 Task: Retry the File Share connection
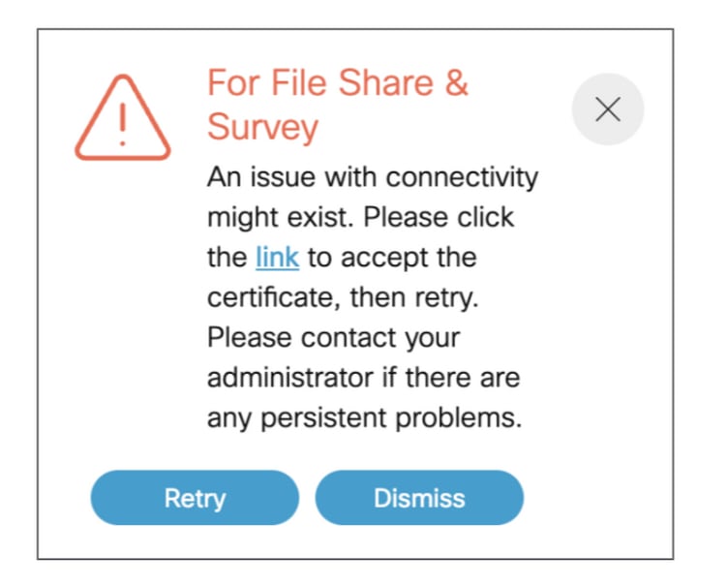pos(195,498)
